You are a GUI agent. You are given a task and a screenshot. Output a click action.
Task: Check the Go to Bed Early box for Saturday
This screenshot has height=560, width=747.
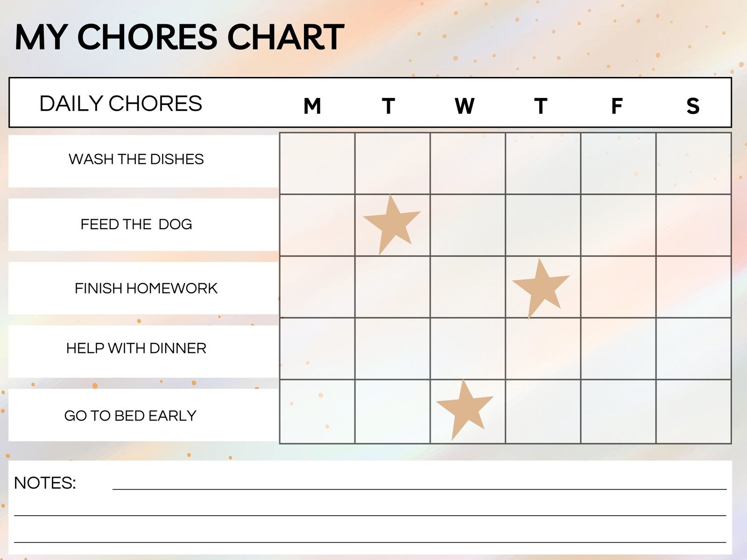pos(693,411)
